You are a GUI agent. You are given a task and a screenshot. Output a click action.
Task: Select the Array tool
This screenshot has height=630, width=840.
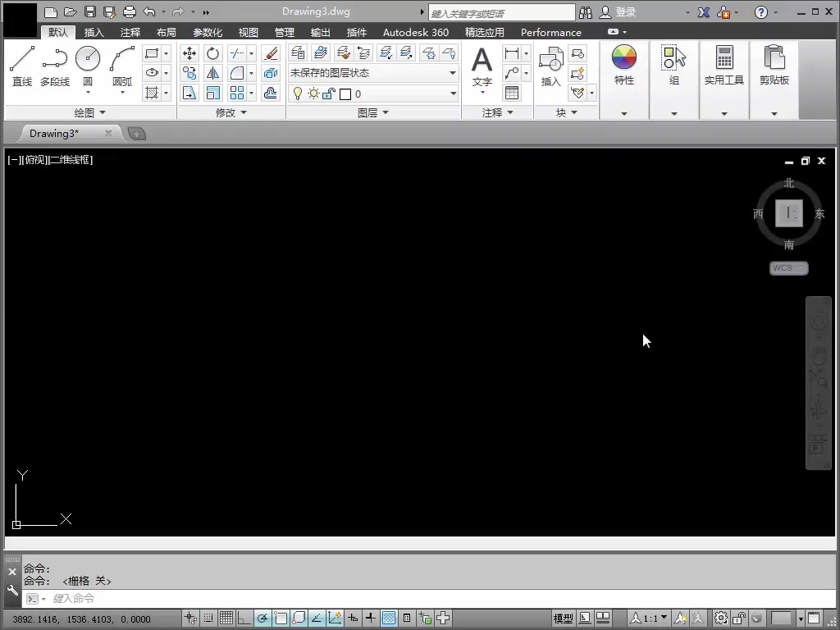[x=237, y=93]
